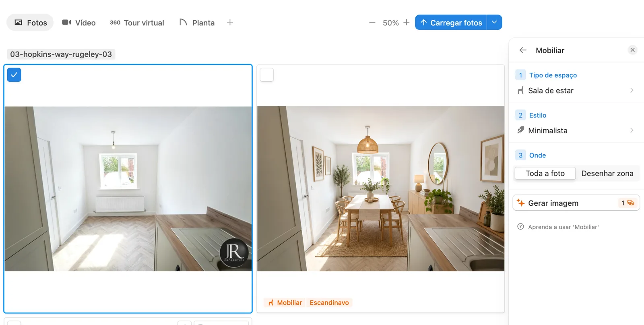The image size is (644, 325).
Task: Add a new media tab with plus icon
Action: pos(230,23)
